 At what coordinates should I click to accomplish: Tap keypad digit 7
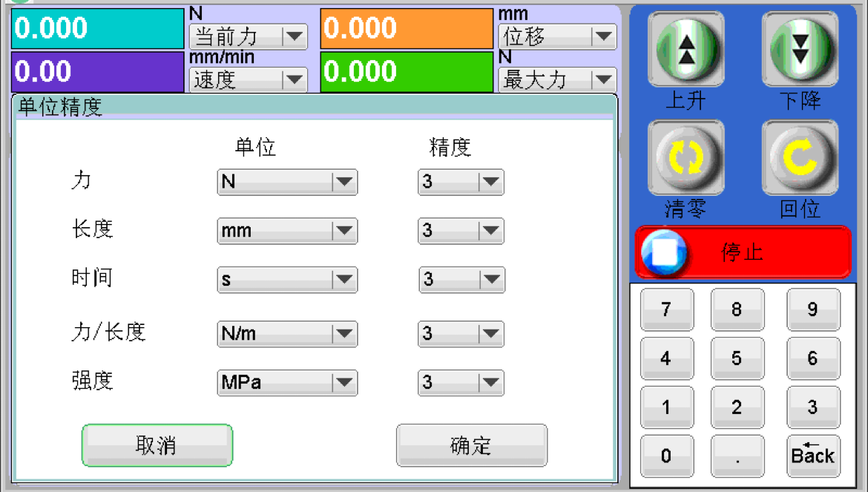click(666, 309)
